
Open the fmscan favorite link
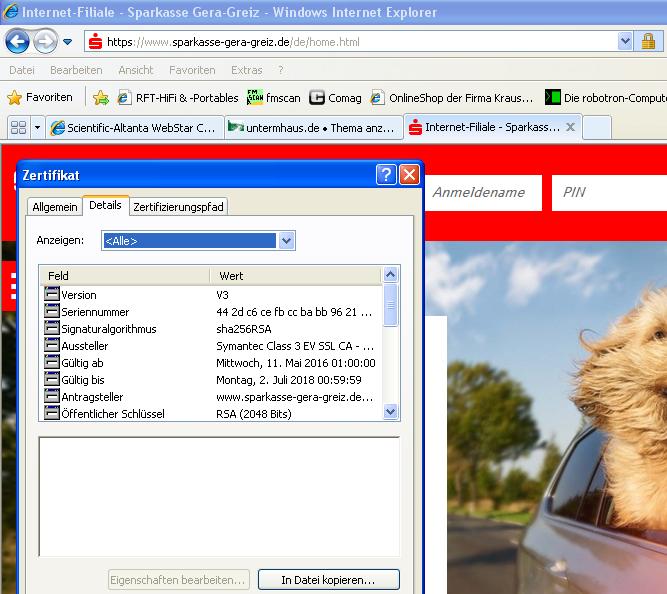click(x=274, y=98)
